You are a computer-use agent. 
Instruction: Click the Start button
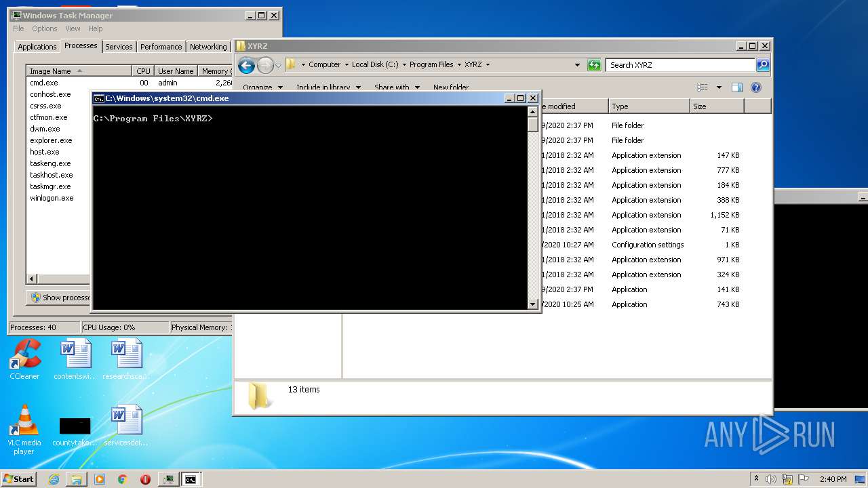pos(19,479)
